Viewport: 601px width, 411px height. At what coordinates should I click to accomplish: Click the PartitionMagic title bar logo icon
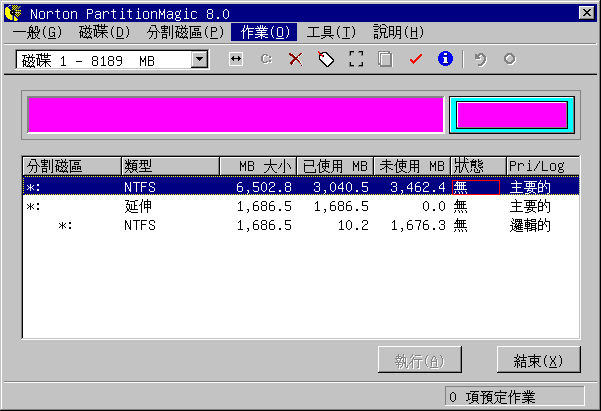coord(14,13)
